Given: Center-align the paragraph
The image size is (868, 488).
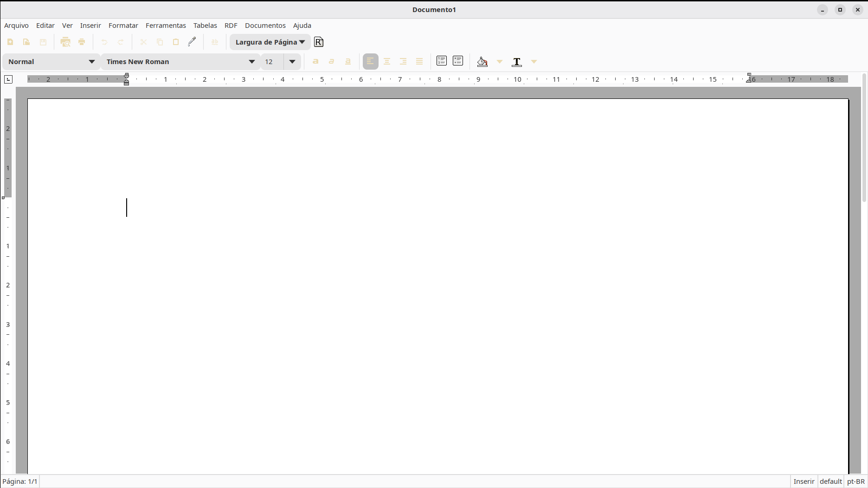Looking at the screenshot, I should click(x=387, y=61).
